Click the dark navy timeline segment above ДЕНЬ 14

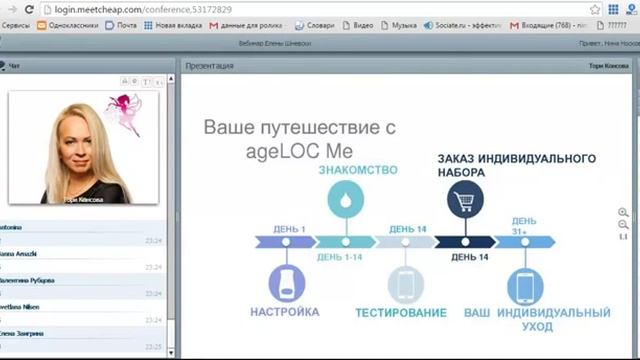click(x=465, y=242)
